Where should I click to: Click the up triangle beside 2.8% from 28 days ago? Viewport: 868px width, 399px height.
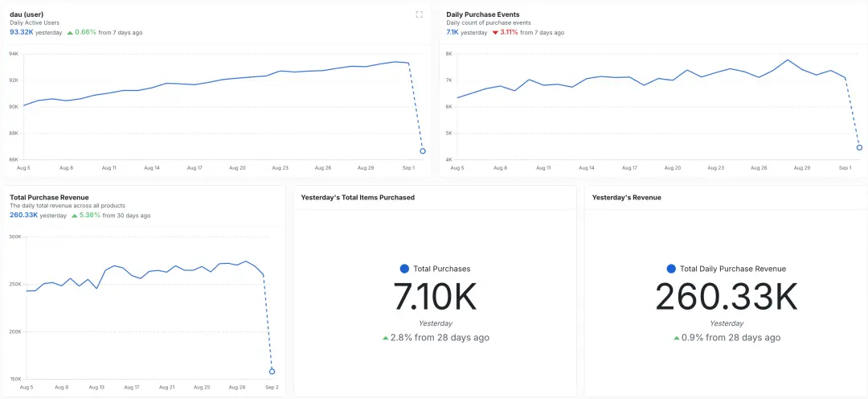click(385, 338)
